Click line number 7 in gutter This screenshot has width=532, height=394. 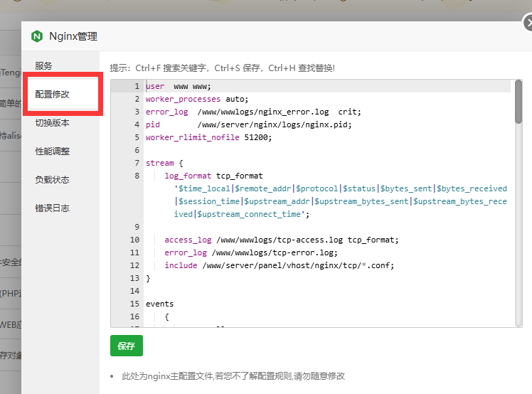click(137, 163)
